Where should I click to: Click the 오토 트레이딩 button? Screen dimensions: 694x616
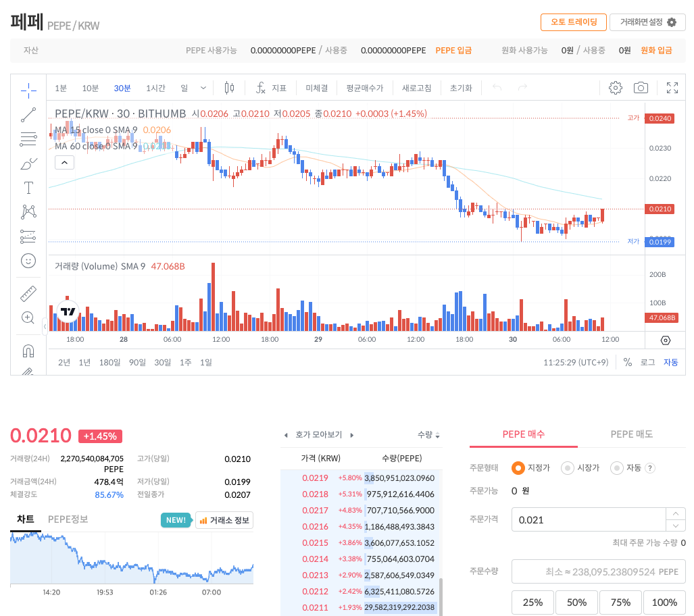point(574,22)
